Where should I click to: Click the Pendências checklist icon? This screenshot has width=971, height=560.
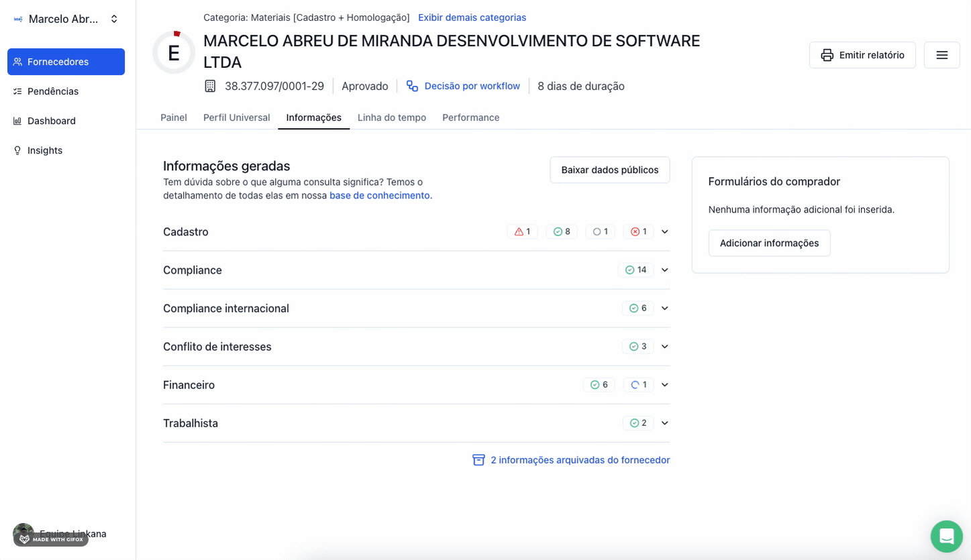pyautogui.click(x=17, y=91)
